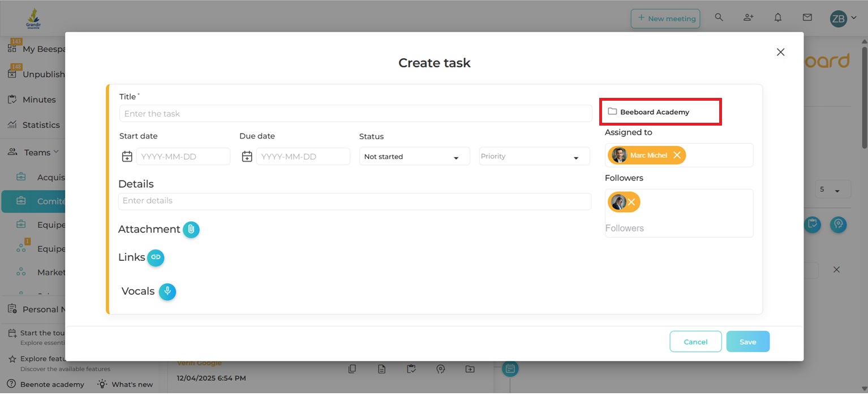
Task: Click the Enter the task title field
Action: (x=355, y=113)
